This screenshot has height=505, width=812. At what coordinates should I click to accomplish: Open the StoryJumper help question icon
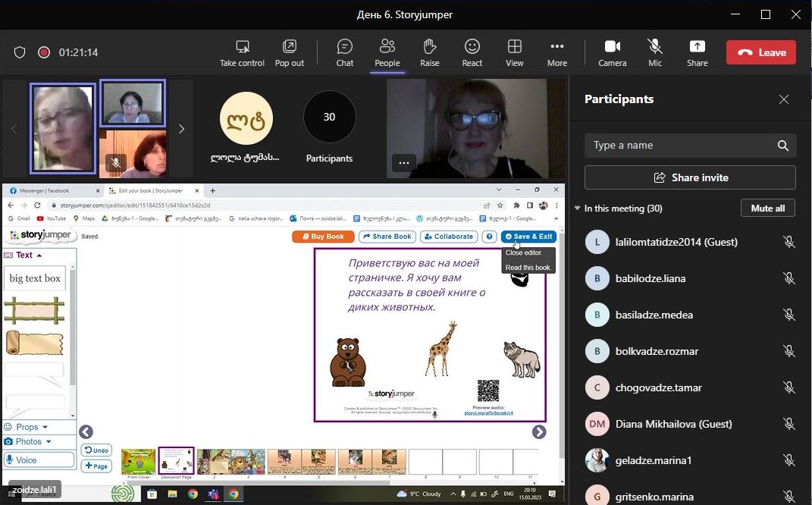click(489, 237)
